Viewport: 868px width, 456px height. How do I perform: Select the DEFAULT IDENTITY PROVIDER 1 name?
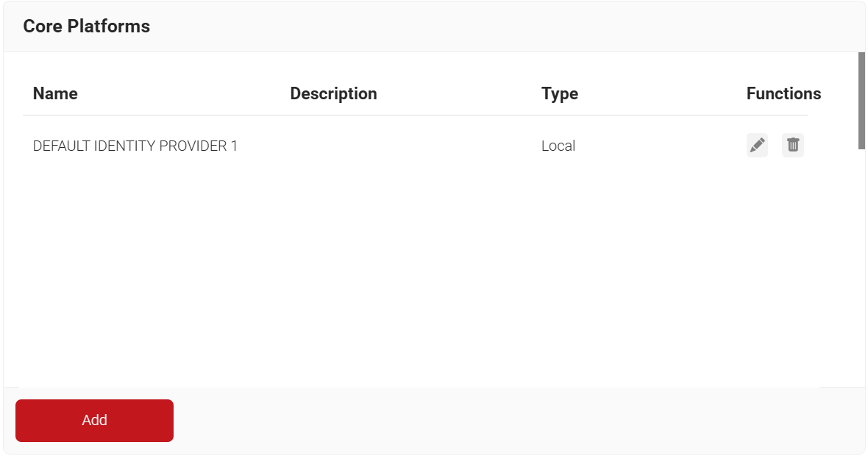[135, 146]
